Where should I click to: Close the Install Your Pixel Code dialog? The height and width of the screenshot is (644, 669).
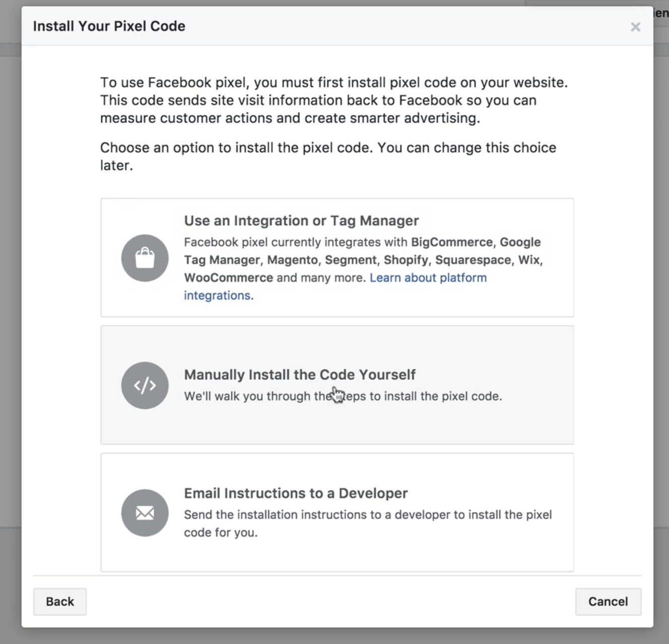point(635,27)
